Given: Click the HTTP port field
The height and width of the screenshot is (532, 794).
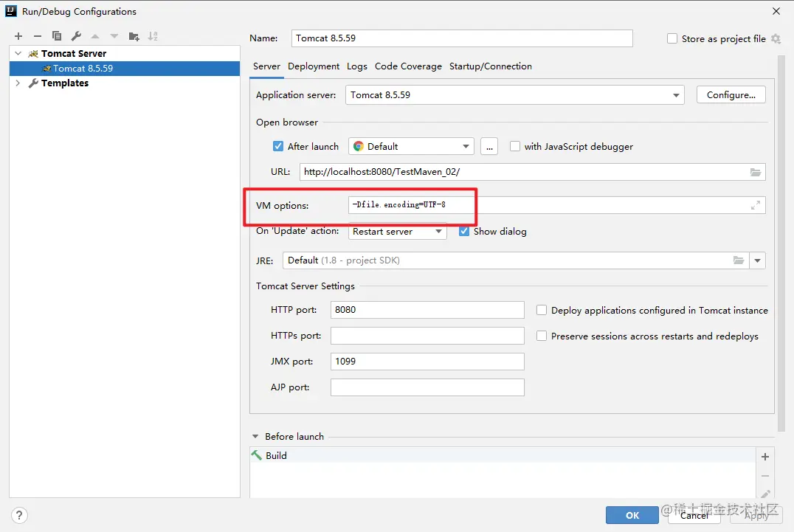Looking at the screenshot, I should pyautogui.click(x=427, y=310).
